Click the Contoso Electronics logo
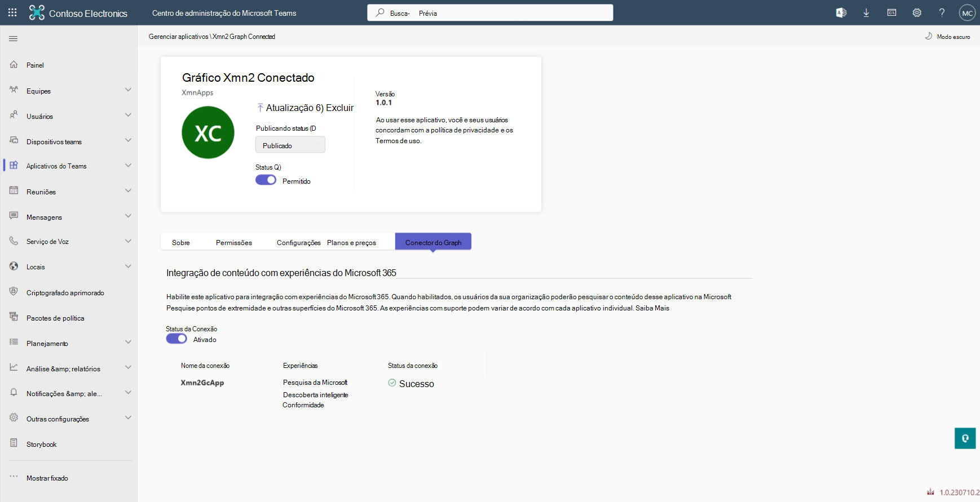Image resolution: width=980 pixels, height=502 pixels. 37,12
